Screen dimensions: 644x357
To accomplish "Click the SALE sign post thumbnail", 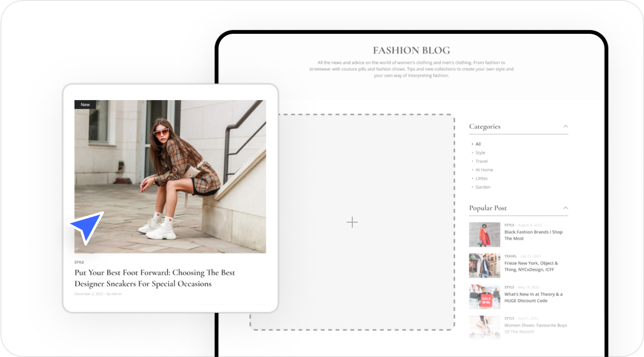I will click(x=484, y=297).
